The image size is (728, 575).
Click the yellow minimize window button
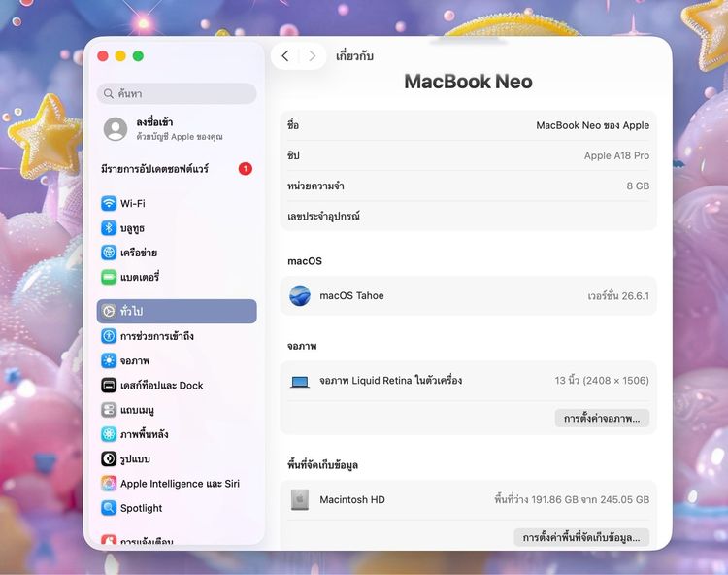(x=120, y=56)
